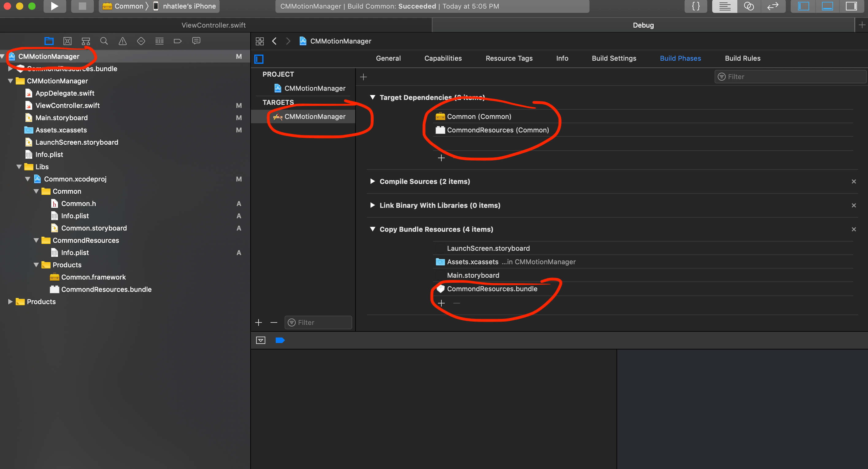Add a new build phase
This screenshot has height=469, width=868.
pyautogui.click(x=363, y=77)
